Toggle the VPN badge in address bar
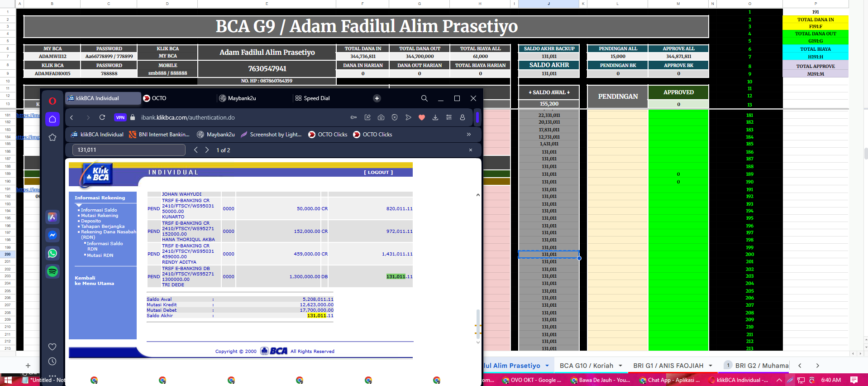This screenshot has width=868, height=386. (120, 117)
